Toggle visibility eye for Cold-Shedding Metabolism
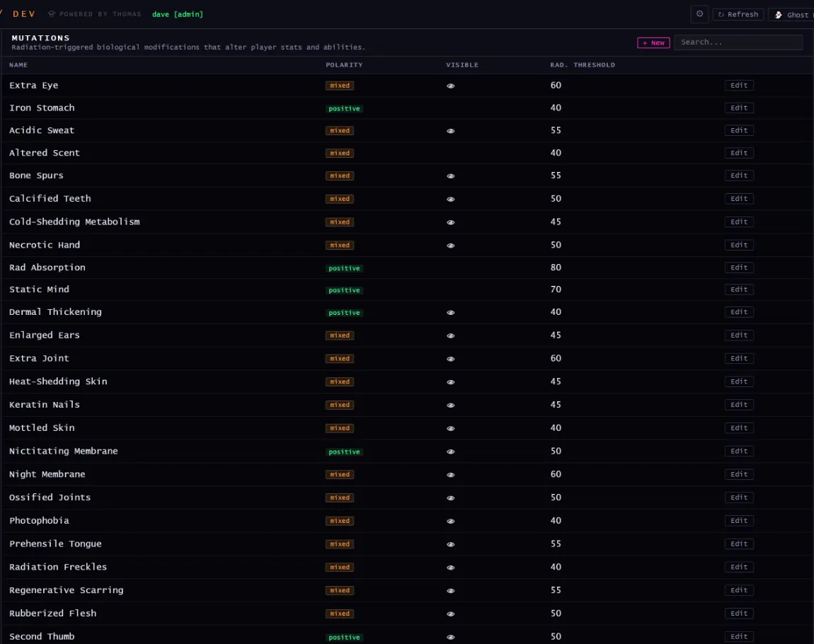Image resolution: width=814 pixels, height=644 pixels. coord(450,222)
